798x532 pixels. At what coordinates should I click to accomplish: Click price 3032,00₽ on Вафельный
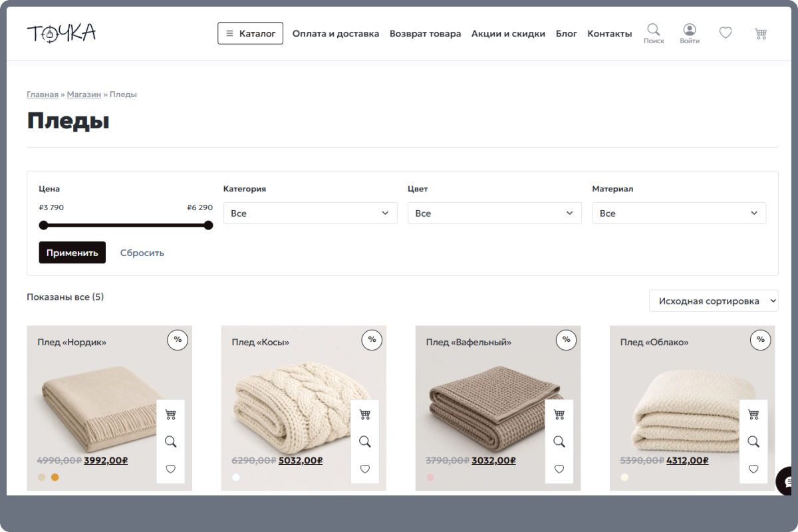coord(493,460)
